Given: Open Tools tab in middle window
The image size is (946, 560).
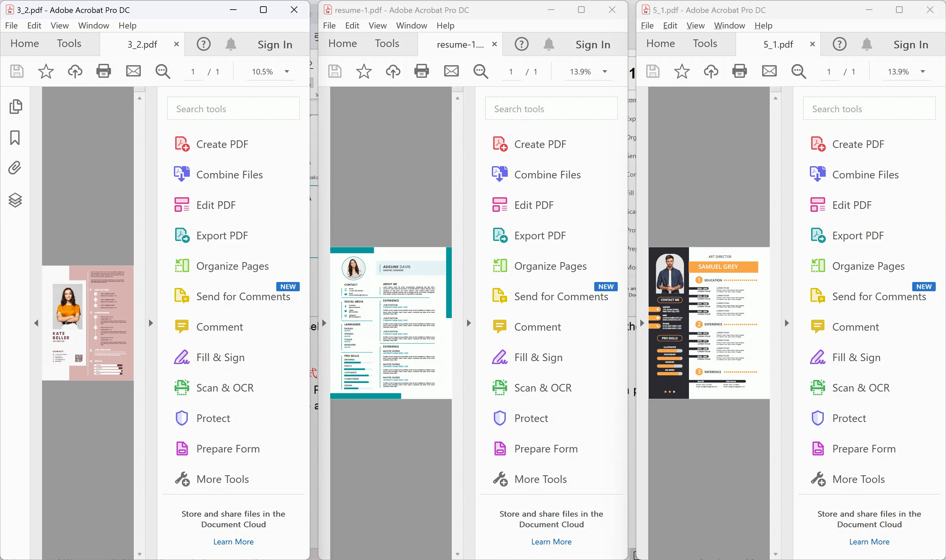Looking at the screenshot, I should click(x=387, y=43).
